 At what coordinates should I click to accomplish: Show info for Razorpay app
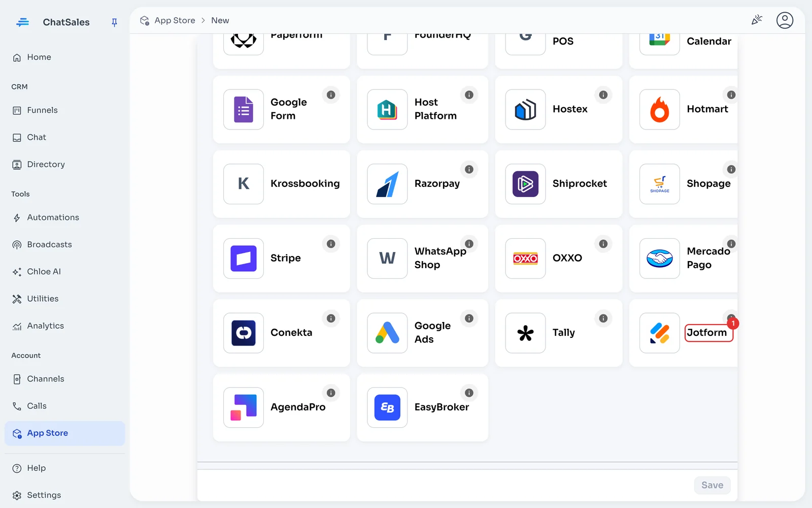pyautogui.click(x=469, y=169)
